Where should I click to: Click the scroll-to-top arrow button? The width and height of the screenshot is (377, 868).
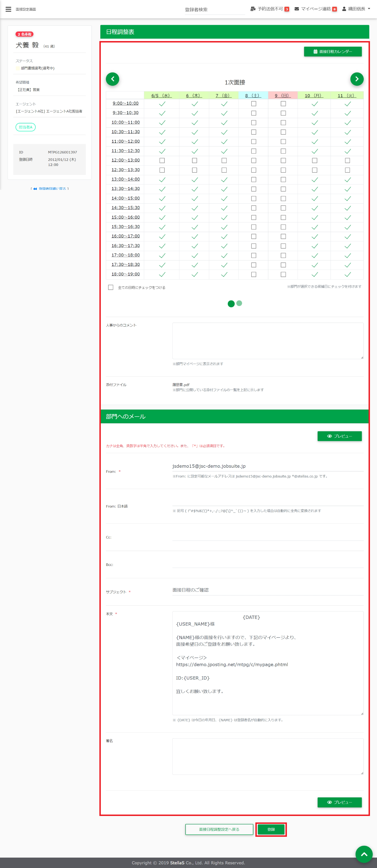[364, 854]
